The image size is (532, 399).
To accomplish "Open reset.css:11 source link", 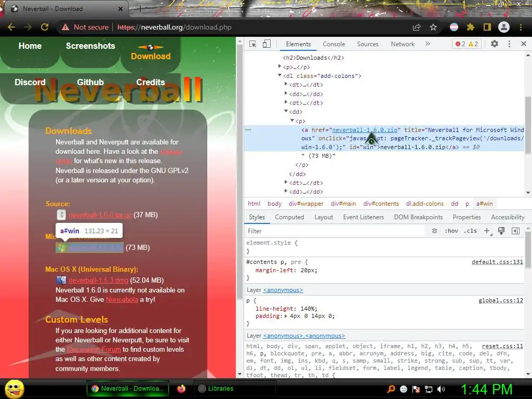I will (x=502, y=346).
